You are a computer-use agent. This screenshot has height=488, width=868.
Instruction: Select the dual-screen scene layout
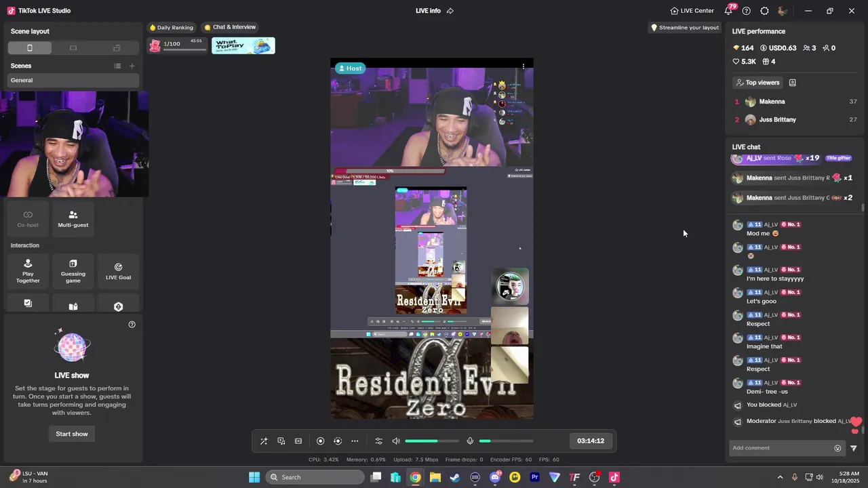point(117,48)
